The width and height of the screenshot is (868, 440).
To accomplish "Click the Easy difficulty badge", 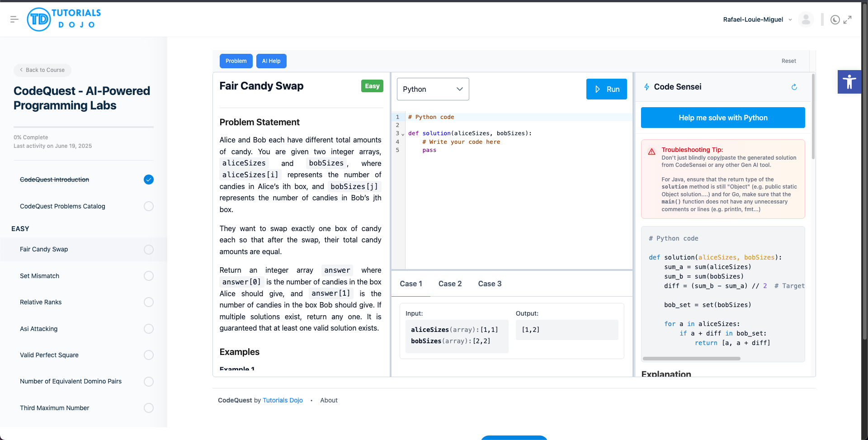I will pos(372,86).
